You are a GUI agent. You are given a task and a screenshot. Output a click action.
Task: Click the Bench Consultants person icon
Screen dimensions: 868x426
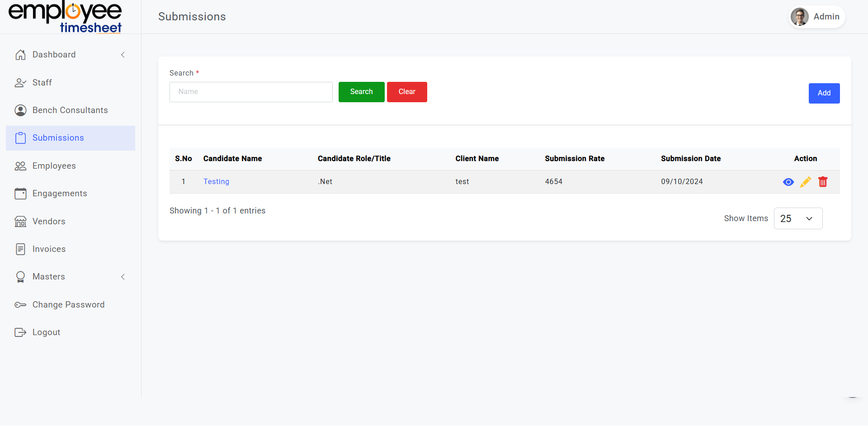[x=20, y=110]
